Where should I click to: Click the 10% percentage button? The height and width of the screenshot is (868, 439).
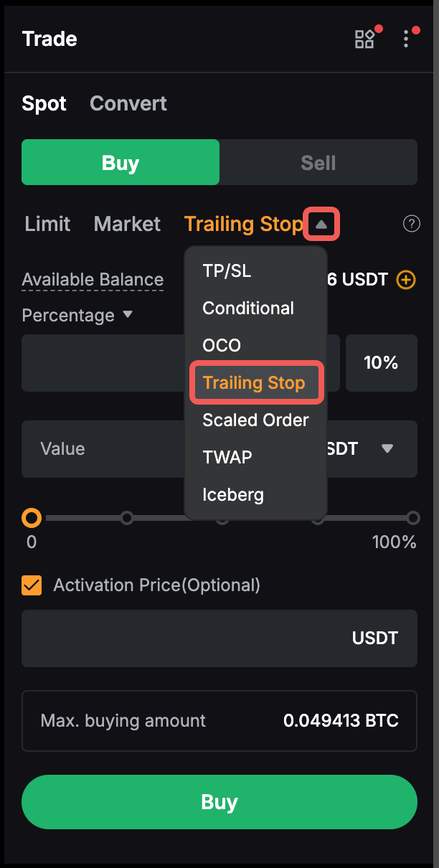click(381, 363)
